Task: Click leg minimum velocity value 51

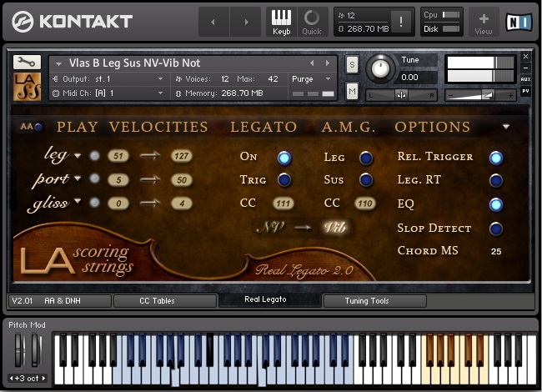Action: [118, 156]
